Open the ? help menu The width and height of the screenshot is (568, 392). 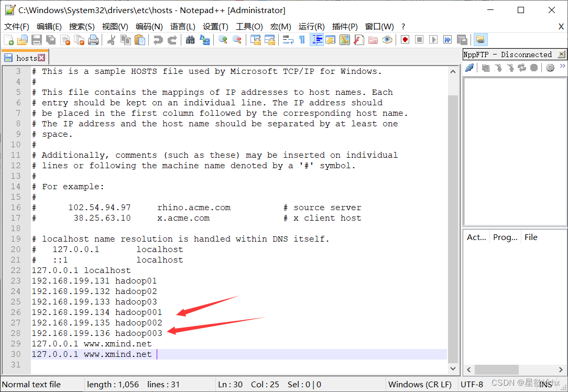(403, 26)
